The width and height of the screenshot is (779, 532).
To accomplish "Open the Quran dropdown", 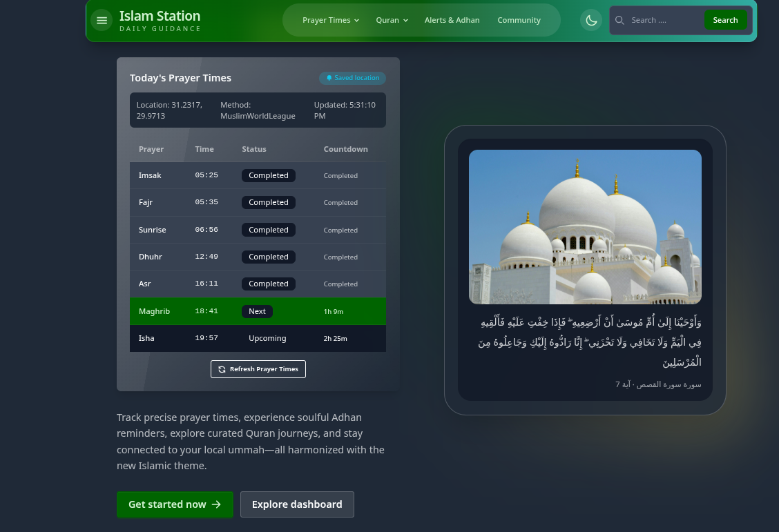I will point(392,20).
